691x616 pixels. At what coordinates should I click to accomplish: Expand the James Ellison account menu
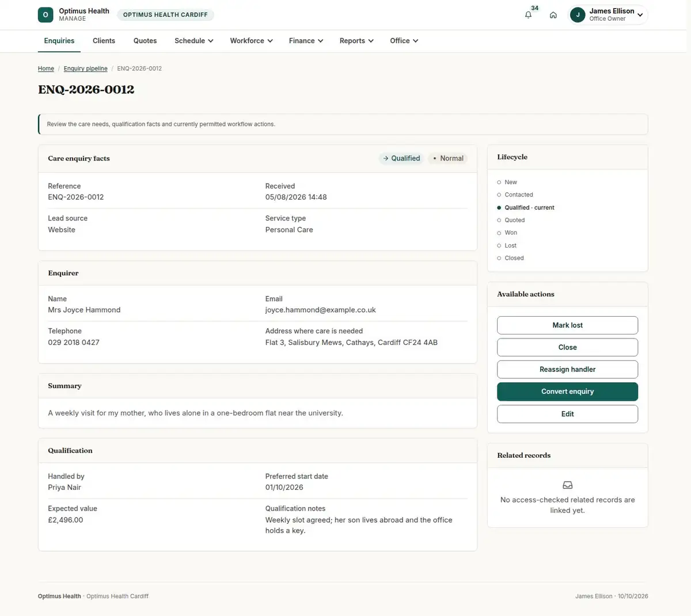[608, 15]
